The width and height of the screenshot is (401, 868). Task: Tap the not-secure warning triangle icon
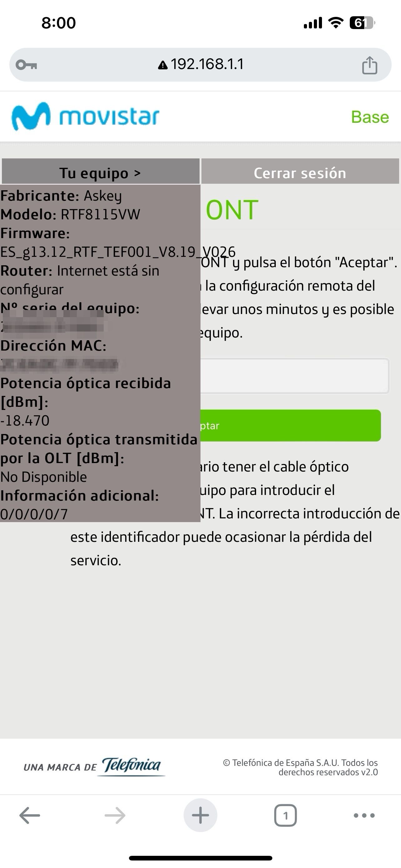163,65
